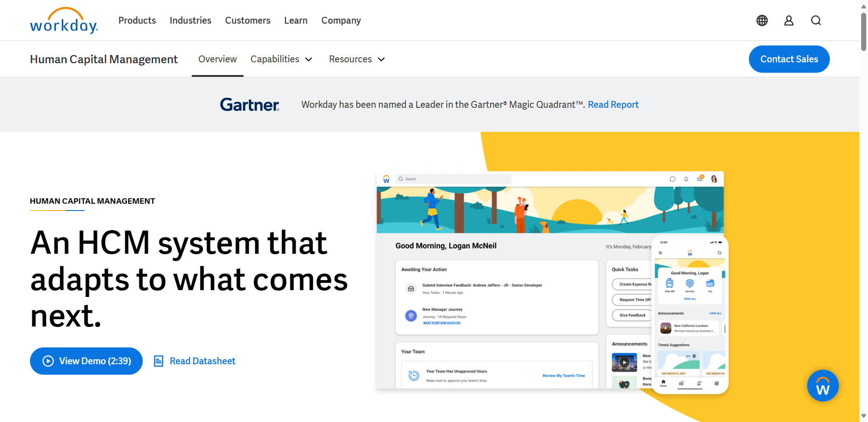
Task: Open the globe language selector icon
Action: coord(762,20)
